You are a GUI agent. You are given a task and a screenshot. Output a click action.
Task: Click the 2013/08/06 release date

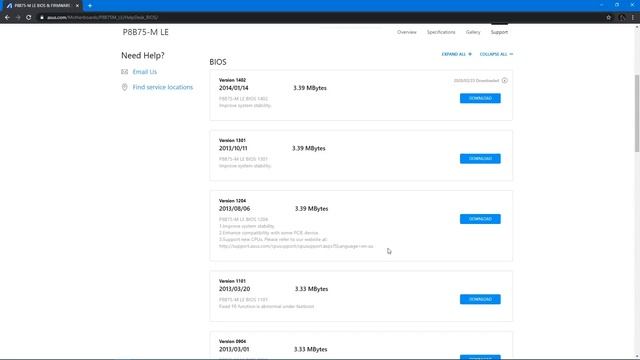click(x=234, y=209)
